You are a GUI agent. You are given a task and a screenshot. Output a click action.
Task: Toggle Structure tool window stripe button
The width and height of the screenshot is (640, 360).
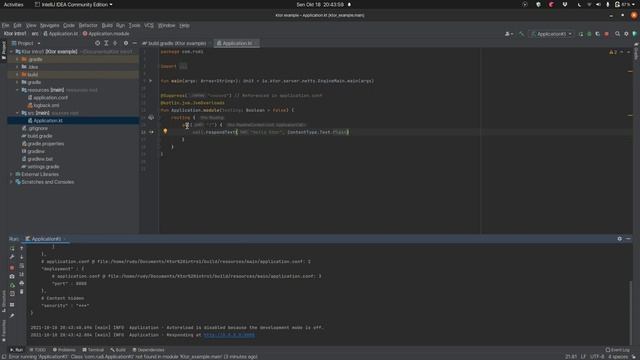tap(4, 302)
